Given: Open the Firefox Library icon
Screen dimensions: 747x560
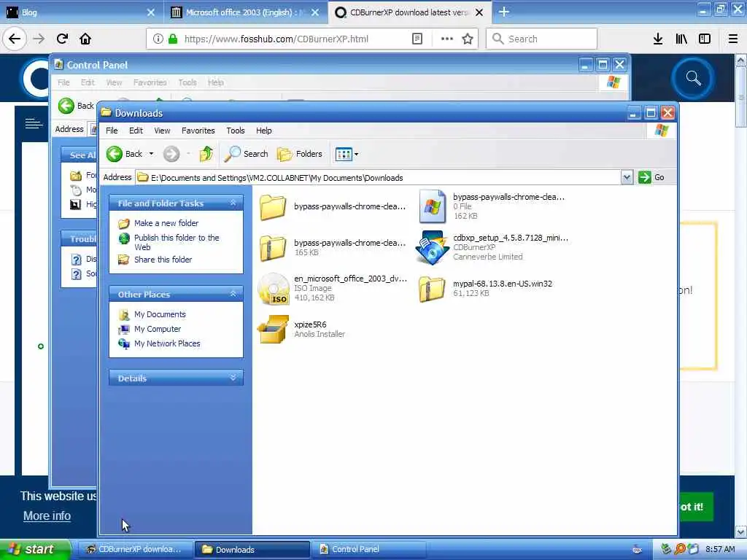Looking at the screenshot, I should 681,39.
